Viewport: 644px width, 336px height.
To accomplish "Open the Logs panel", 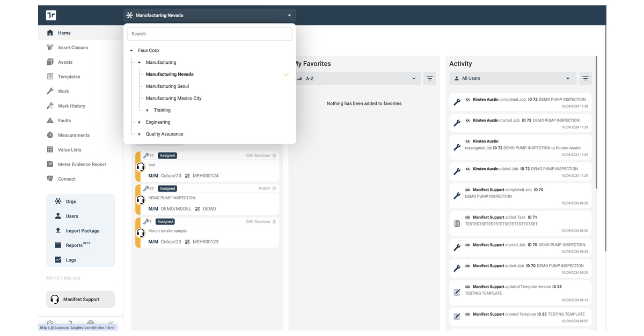I will (70, 259).
